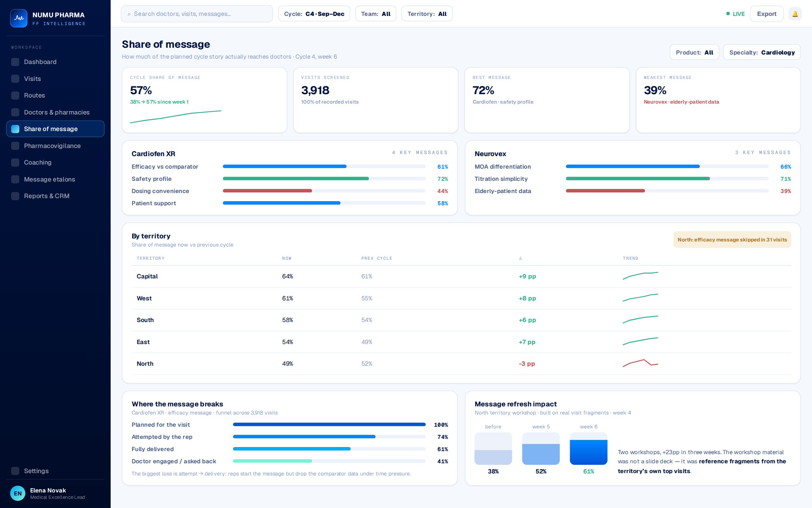Click the Neurovex elderly-patient data caption
The height and width of the screenshot is (508, 812).
click(x=681, y=102)
